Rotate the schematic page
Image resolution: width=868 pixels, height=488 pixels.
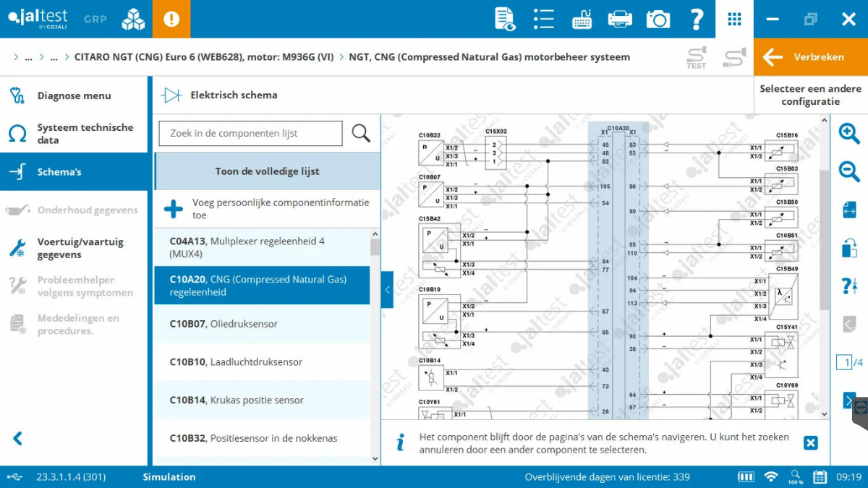coord(849,248)
